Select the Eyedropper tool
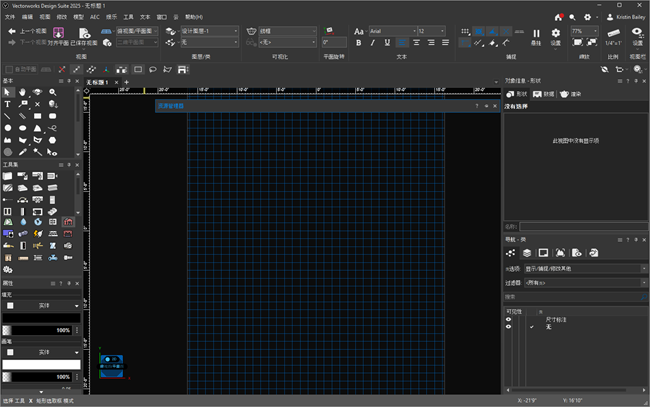The height and width of the screenshot is (407, 650). [x=22, y=152]
